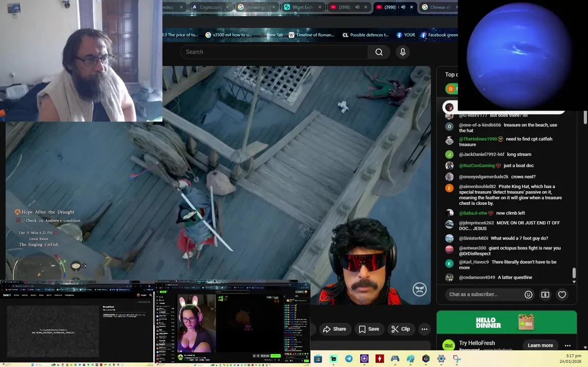Open Super Chat dollar icon in chat box
Viewport: 588px width, 367px height.
click(x=545, y=295)
